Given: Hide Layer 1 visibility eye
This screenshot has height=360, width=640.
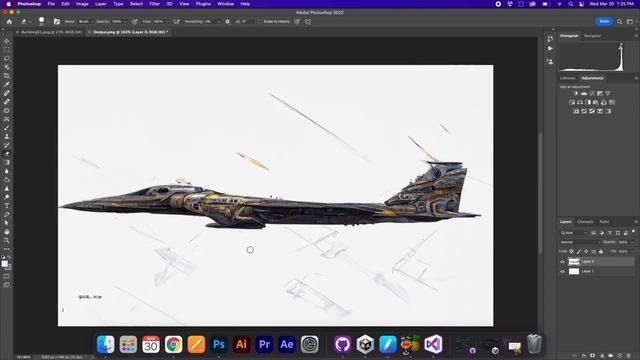Looking at the screenshot, I should point(562,271).
